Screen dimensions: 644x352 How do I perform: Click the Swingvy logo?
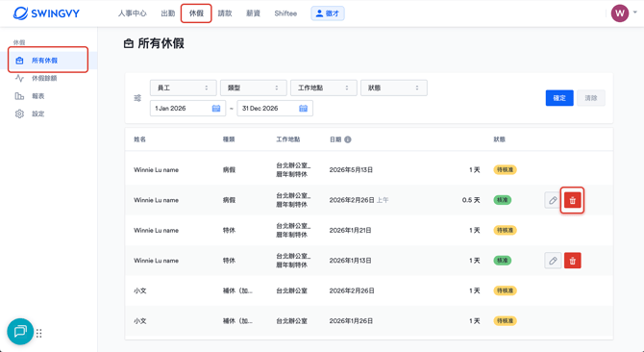pyautogui.click(x=46, y=13)
